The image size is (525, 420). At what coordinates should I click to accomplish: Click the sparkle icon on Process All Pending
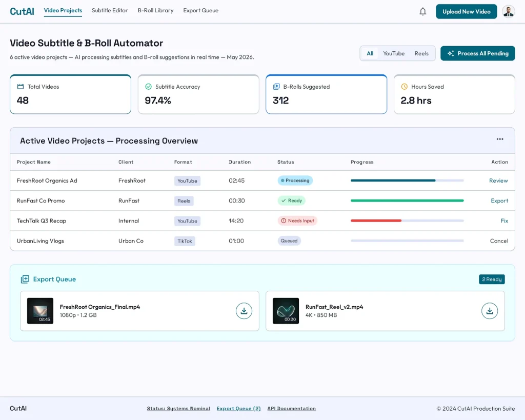[451, 53]
